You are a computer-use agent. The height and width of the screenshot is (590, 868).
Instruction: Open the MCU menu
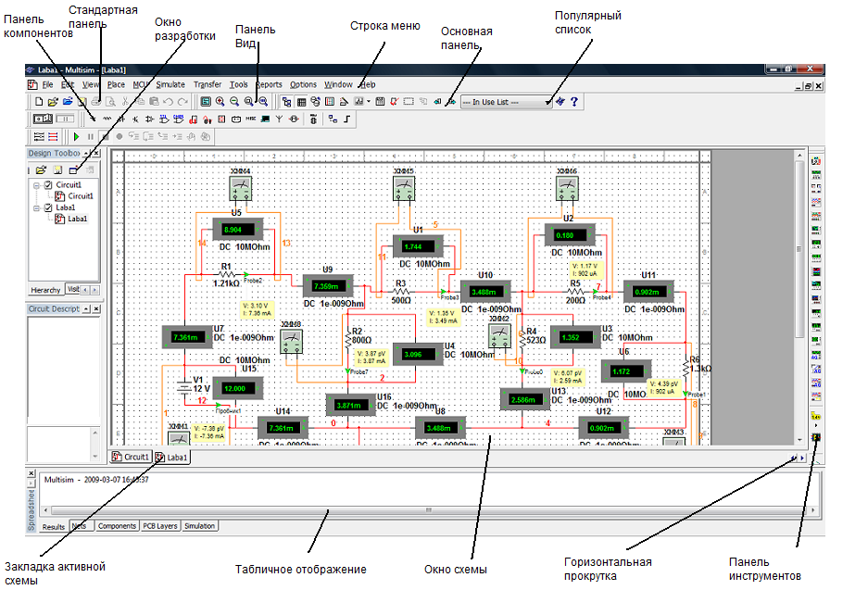point(141,84)
